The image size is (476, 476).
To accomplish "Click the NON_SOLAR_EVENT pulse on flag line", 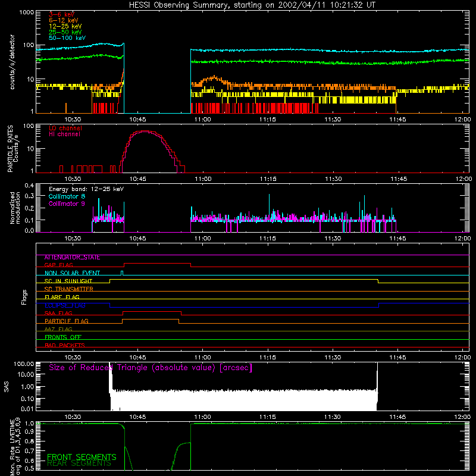I will tap(122, 273).
